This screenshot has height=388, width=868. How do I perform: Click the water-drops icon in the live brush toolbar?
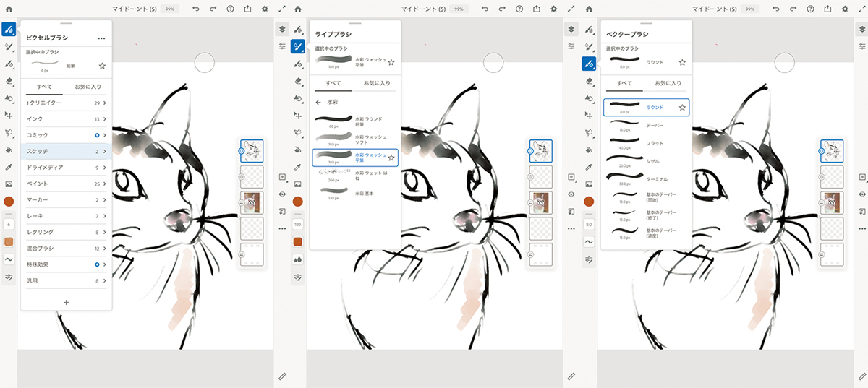297,259
